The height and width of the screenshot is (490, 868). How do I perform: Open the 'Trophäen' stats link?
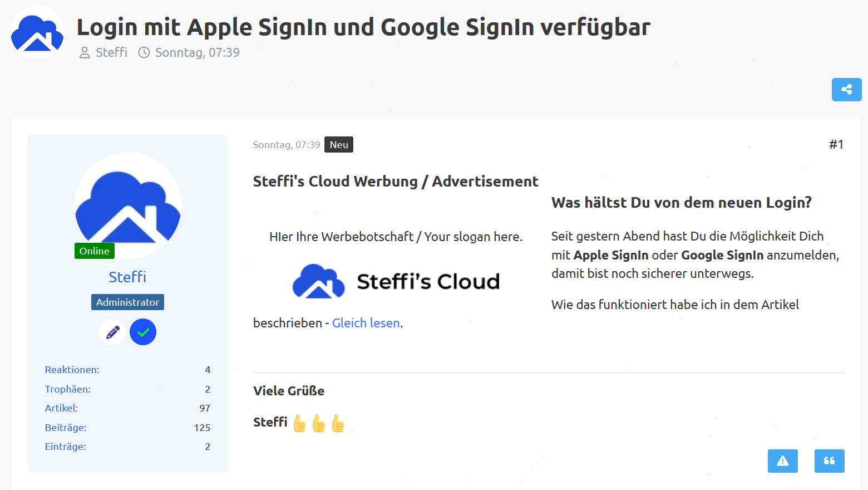tap(68, 389)
